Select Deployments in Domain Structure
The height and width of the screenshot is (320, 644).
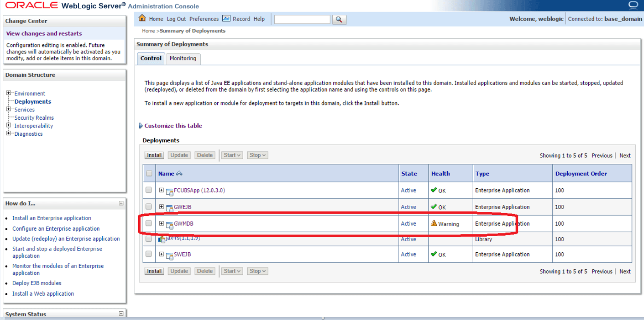pyautogui.click(x=33, y=101)
